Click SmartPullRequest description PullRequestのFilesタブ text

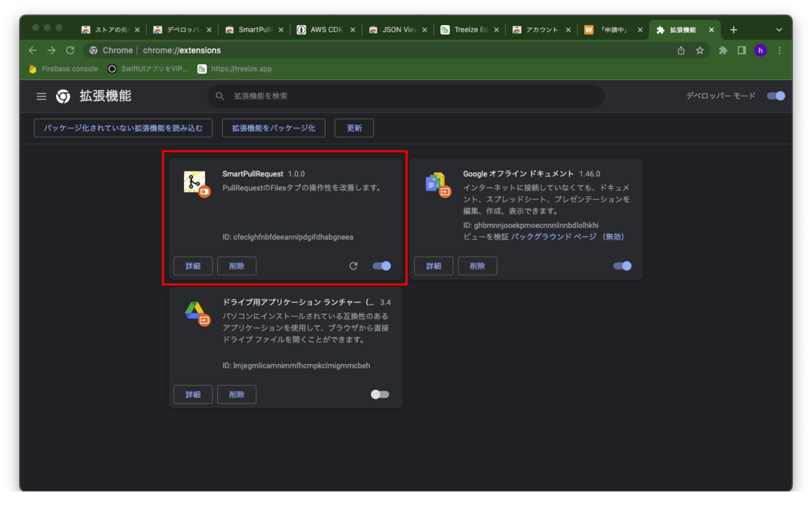point(302,188)
